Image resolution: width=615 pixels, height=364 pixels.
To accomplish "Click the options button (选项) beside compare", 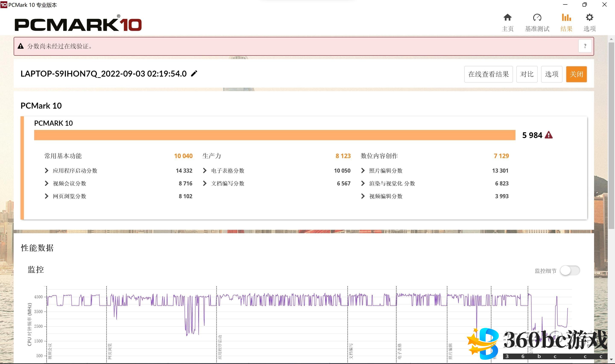I will (551, 74).
